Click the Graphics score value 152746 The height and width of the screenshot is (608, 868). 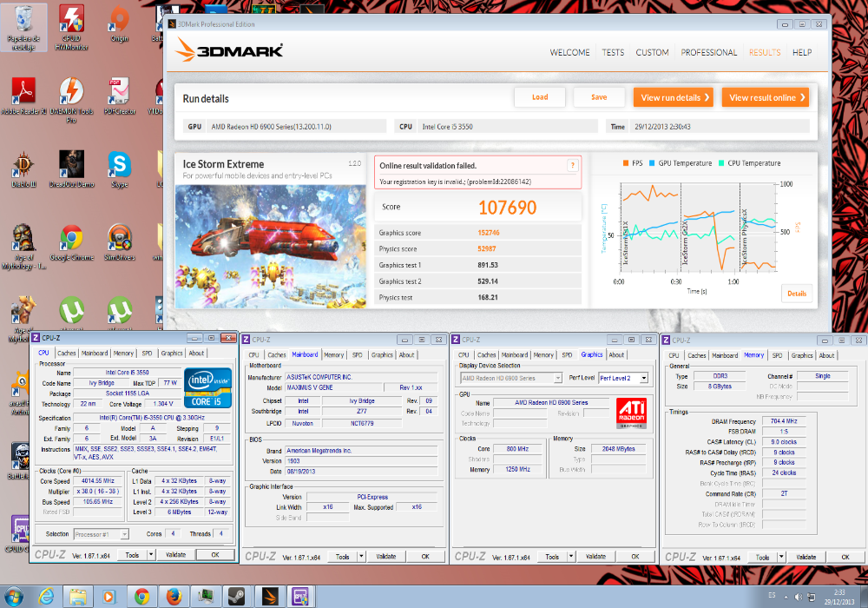click(x=488, y=233)
